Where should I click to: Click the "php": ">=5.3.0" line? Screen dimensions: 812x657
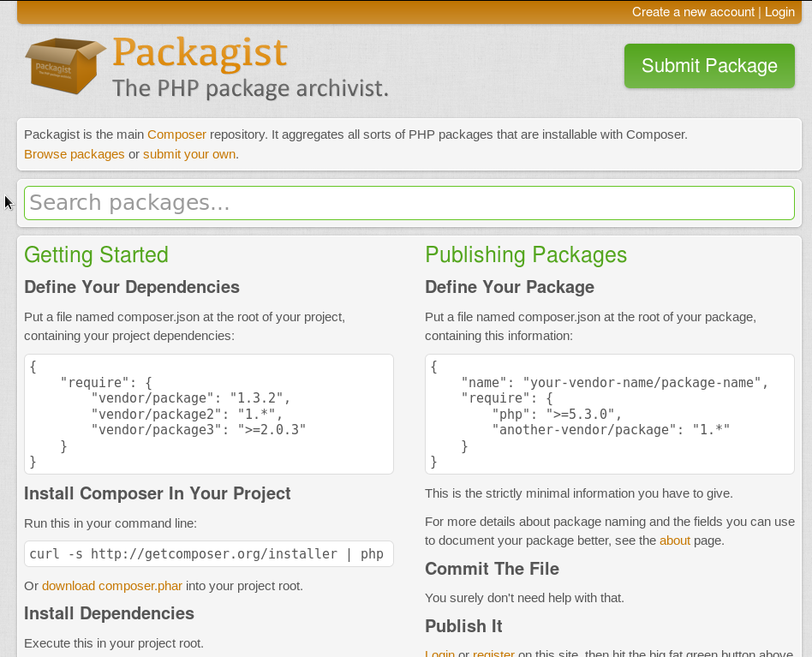(x=557, y=415)
